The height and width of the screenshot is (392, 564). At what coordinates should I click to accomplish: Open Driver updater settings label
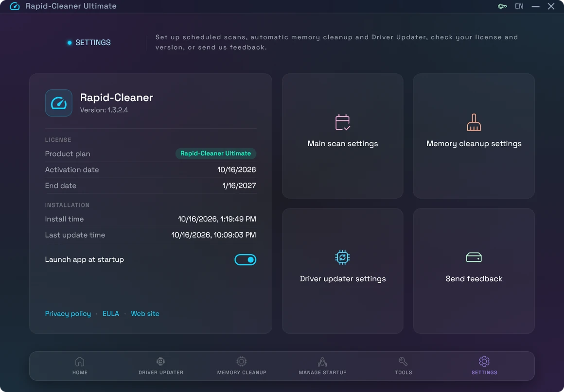(342, 279)
